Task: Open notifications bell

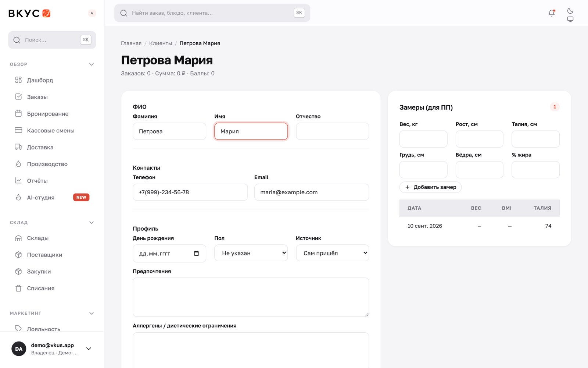Action: tap(552, 13)
